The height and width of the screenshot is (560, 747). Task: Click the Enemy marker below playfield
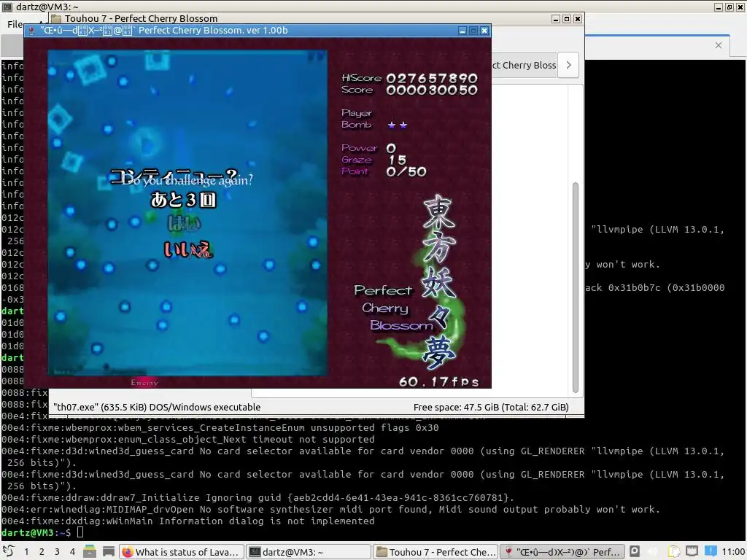point(144,382)
